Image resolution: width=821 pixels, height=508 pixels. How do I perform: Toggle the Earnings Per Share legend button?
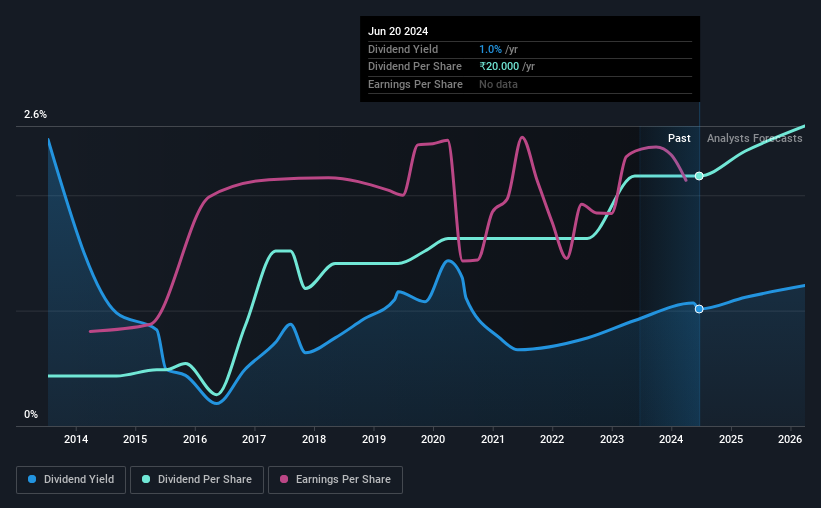pyautogui.click(x=335, y=480)
